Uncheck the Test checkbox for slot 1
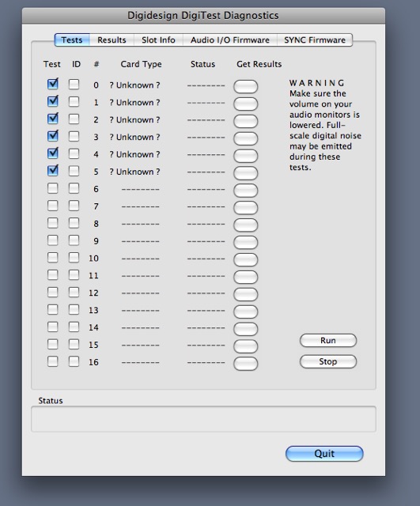 [53, 101]
